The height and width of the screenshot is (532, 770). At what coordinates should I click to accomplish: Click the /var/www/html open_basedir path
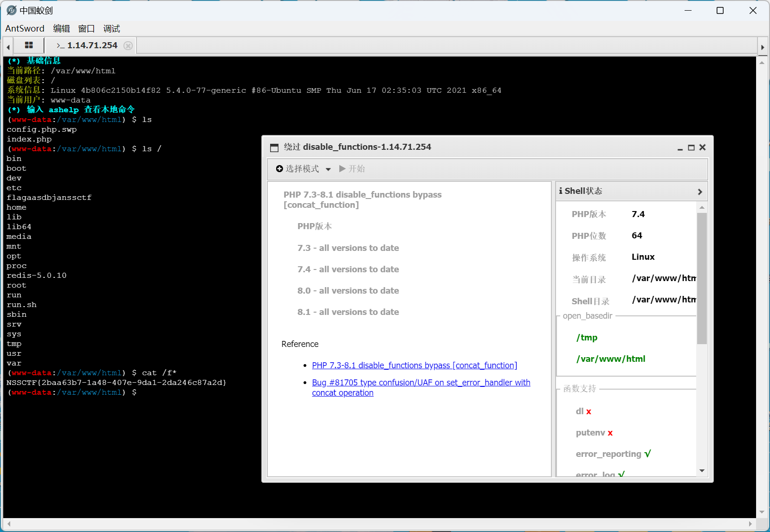click(x=611, y=359)
